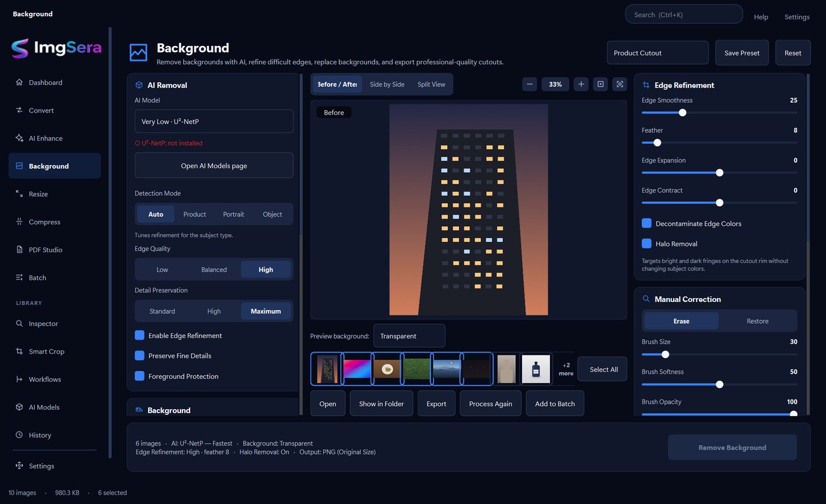This screenshot has height=504, width=826.
Task: Open the Compress tool icon in sidebar
Action: (19, 222)
